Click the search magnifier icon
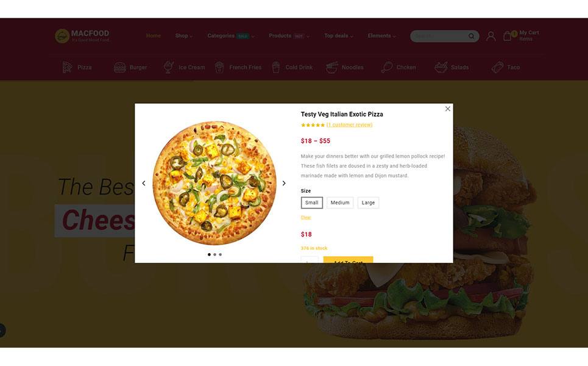588x366 pixels. click(471, 36)
